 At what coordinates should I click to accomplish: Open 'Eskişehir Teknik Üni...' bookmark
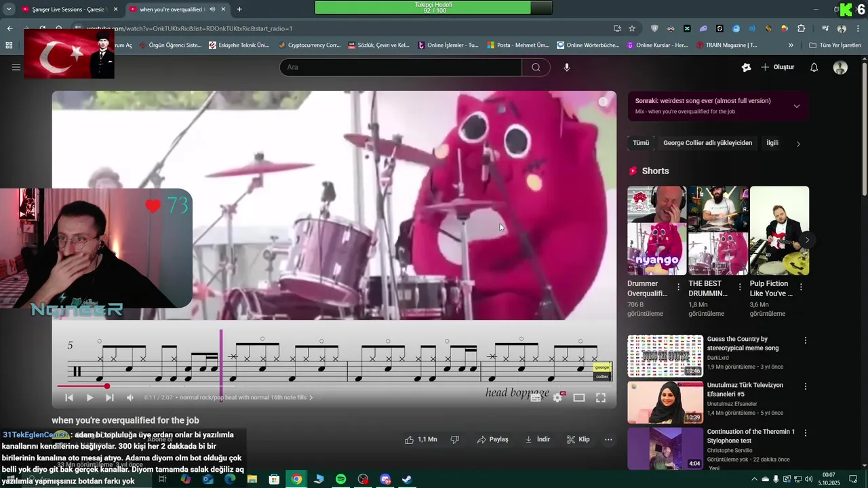pyautogui.click(x=239, y=45)
